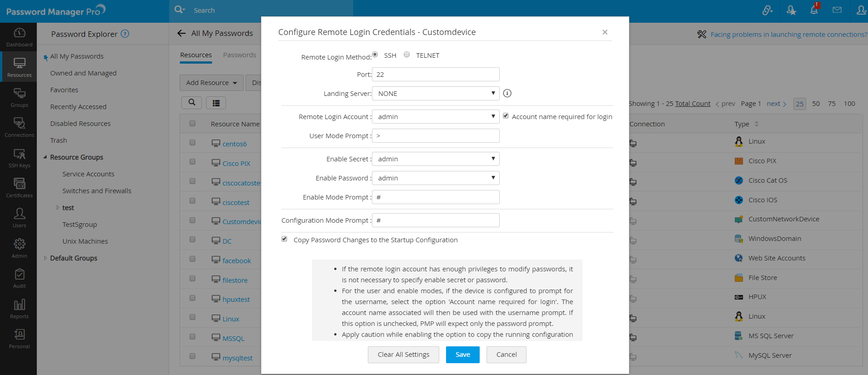The image size is (868, 375).
Task: Expand the Enable Secret dropdown
Action: click(x=436, y=159)
